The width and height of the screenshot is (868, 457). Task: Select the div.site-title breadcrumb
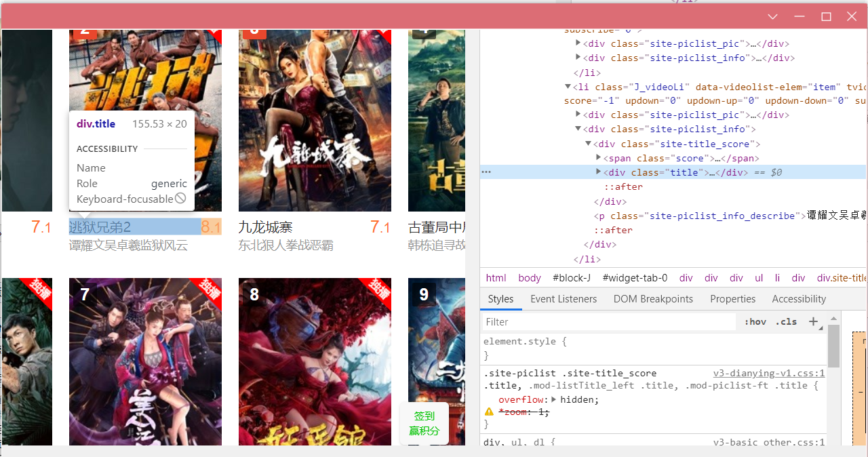tap(841, 278)
